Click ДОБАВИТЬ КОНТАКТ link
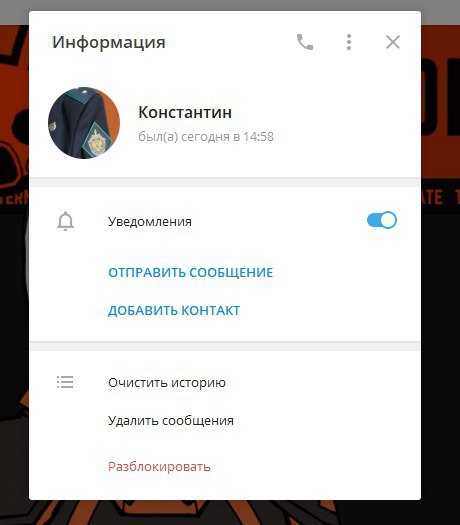Screen dimensions: 460x525 coord(174,310)
